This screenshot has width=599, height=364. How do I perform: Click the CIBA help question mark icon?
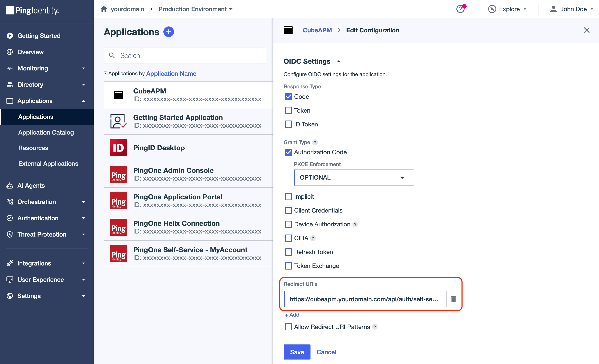click(313, 238)
